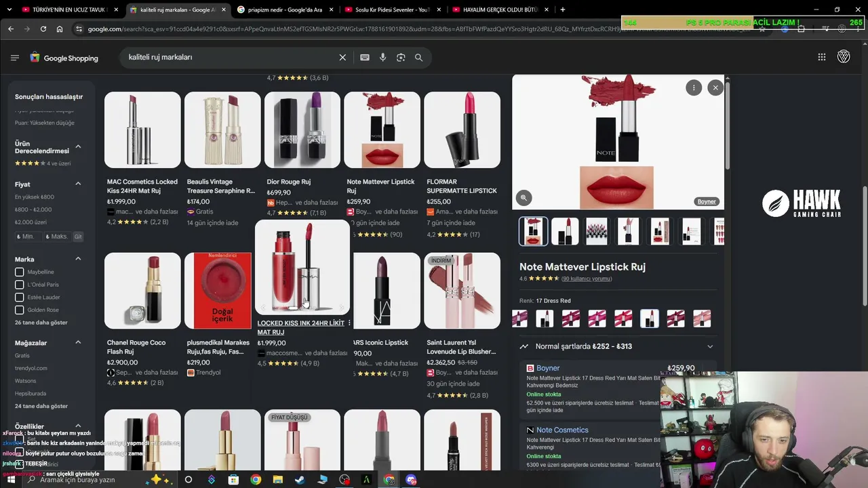Collapse the Fiyat filter section
868x488 pixels.
pyautogui.click(x=78, y=184)
